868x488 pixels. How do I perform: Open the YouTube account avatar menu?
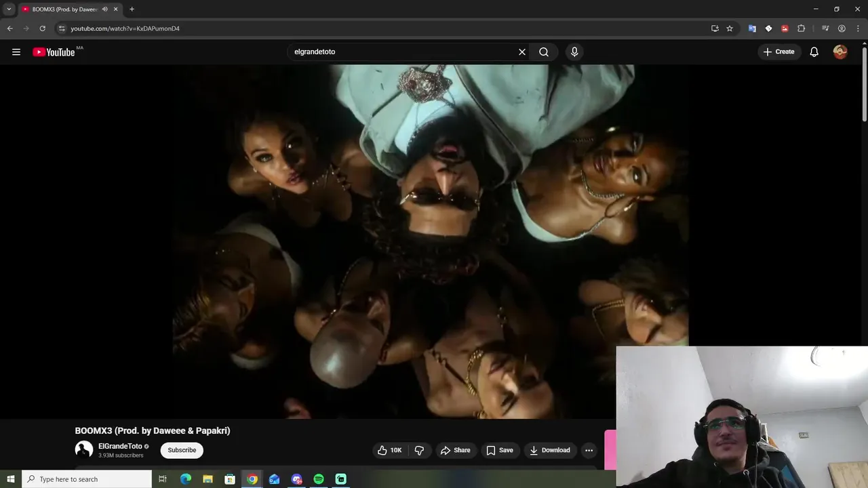840,52
